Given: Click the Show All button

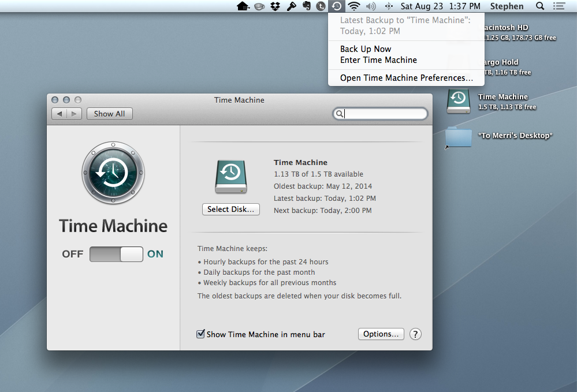Looking at the screenshot, I should point(109,114).
